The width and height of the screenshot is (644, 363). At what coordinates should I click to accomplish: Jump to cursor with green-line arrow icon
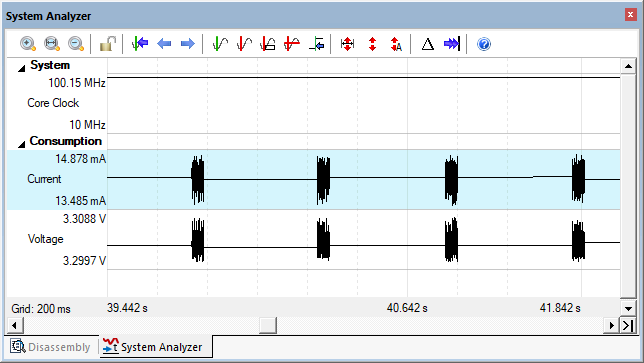[x=140, y=44]
